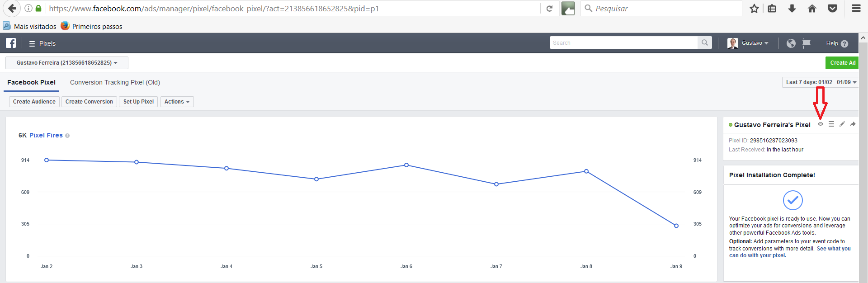Click the green padlock security icon
The height and width of the screenshot is (283, 868).
[x=38, y=8]
